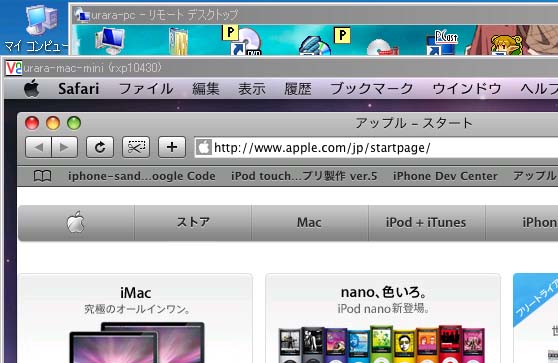Viewport: 558px width, 363px height.
Task: Close Safari window with red button
Action: pos(32,123)
